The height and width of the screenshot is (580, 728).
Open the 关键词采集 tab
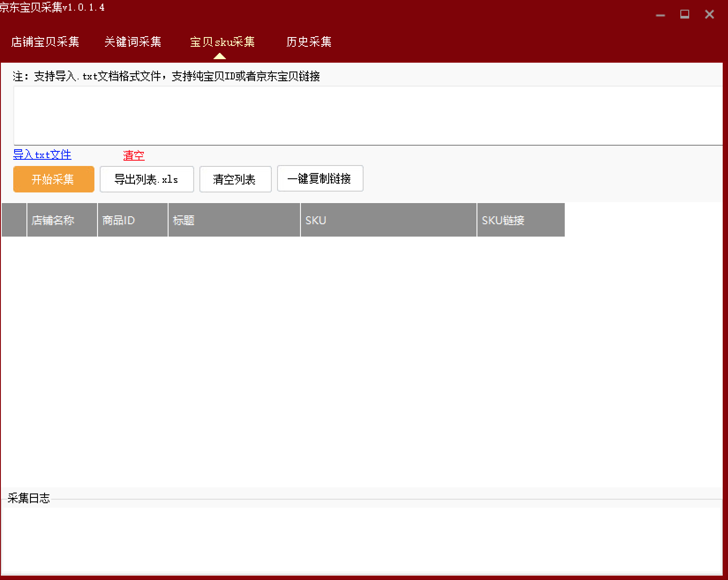[133, 42]
